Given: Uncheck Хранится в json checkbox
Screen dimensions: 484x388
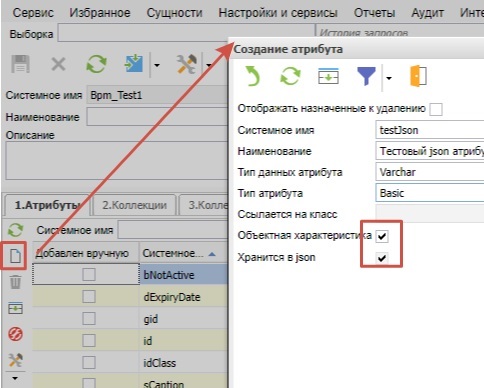Looking at the screenshot, I should (x=382, y=258).
